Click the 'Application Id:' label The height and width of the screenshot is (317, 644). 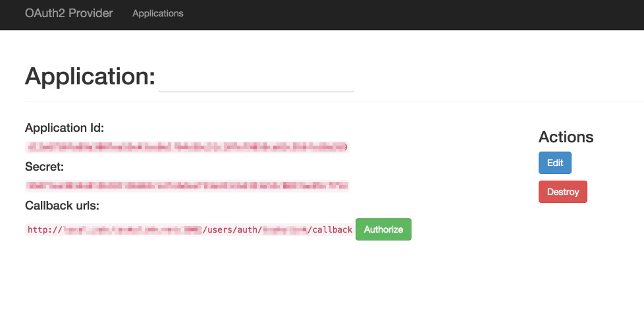tap(65, 128)
